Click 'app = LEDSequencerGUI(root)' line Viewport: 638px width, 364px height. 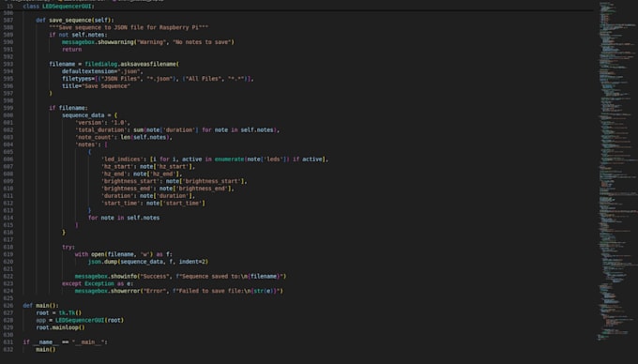coord(80,320)
